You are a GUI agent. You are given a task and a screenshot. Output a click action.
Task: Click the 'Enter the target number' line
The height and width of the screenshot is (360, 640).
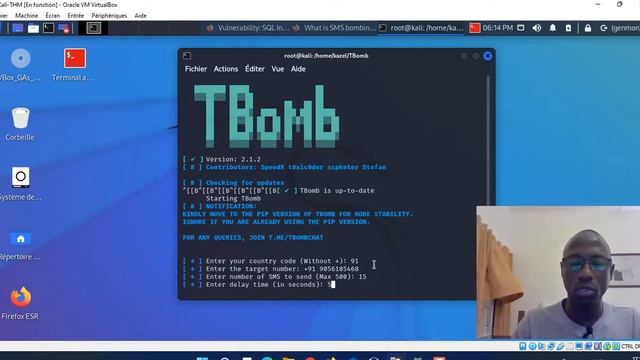271,269
